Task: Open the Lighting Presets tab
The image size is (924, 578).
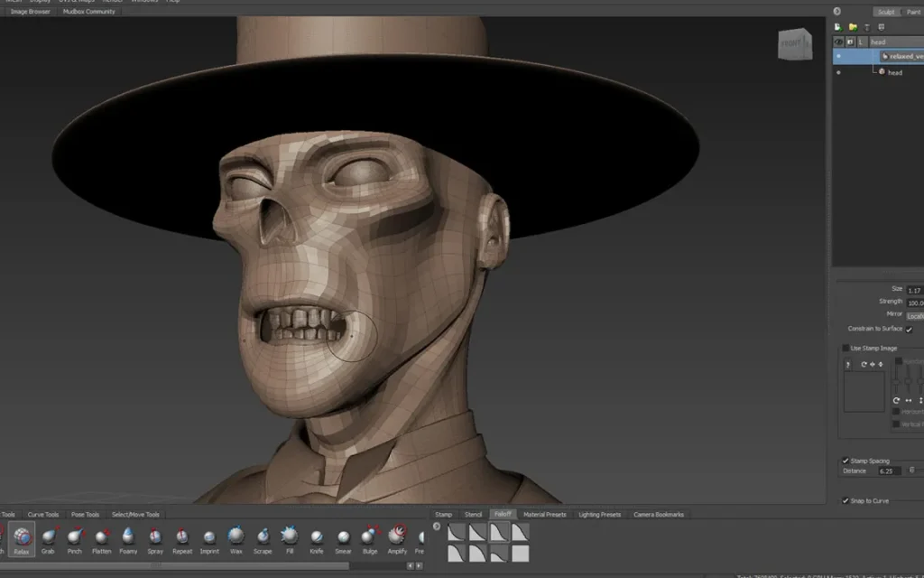Action: (x=599, y=514)
